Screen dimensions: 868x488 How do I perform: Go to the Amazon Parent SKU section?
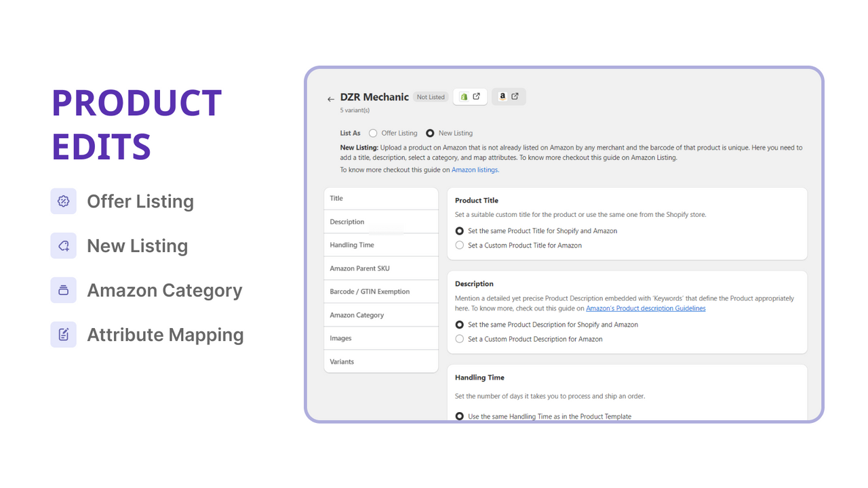[x=381, y=268]
